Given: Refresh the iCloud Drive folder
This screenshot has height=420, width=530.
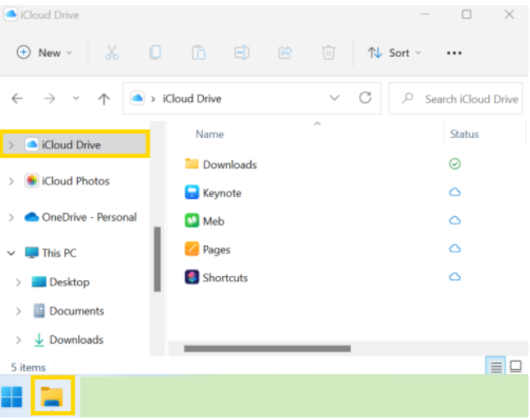Looking at the screenshot, I should click(365, 98).
